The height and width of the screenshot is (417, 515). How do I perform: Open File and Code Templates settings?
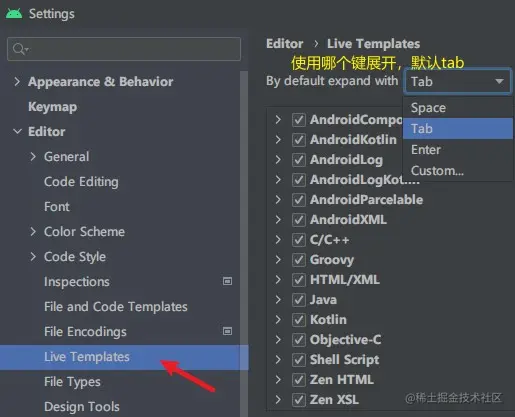pos(116,307)
